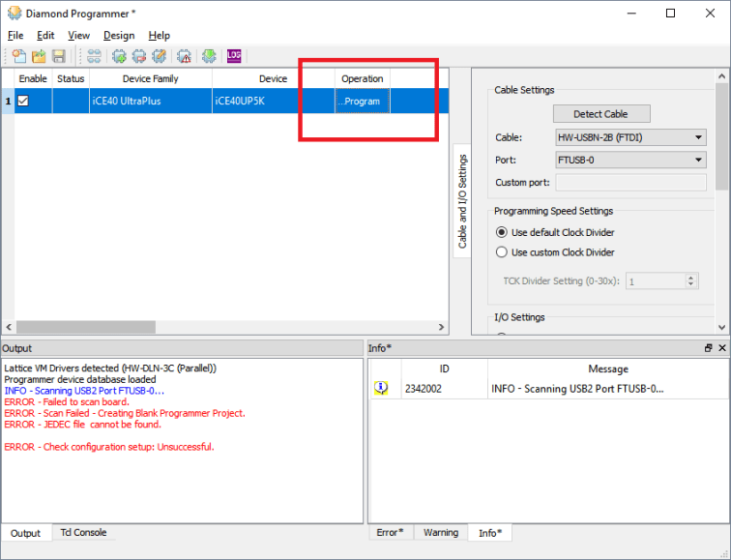This screenshot has width=731, height=560.
Task: Switch to the Warning tab
Action: click(441, 532)
